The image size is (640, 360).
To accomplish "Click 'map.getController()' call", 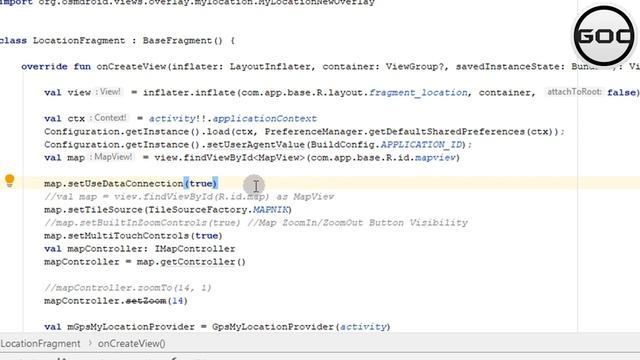I will tap(191, 262).
